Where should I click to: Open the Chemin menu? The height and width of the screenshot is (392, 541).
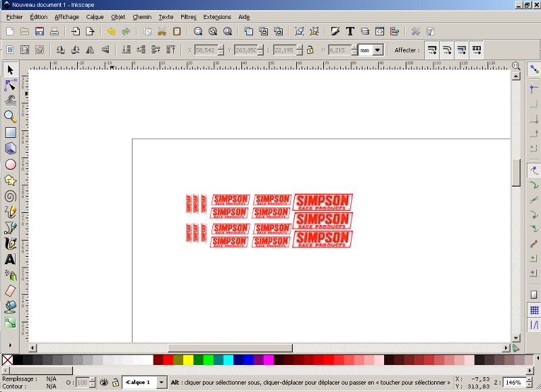(142, 17)
